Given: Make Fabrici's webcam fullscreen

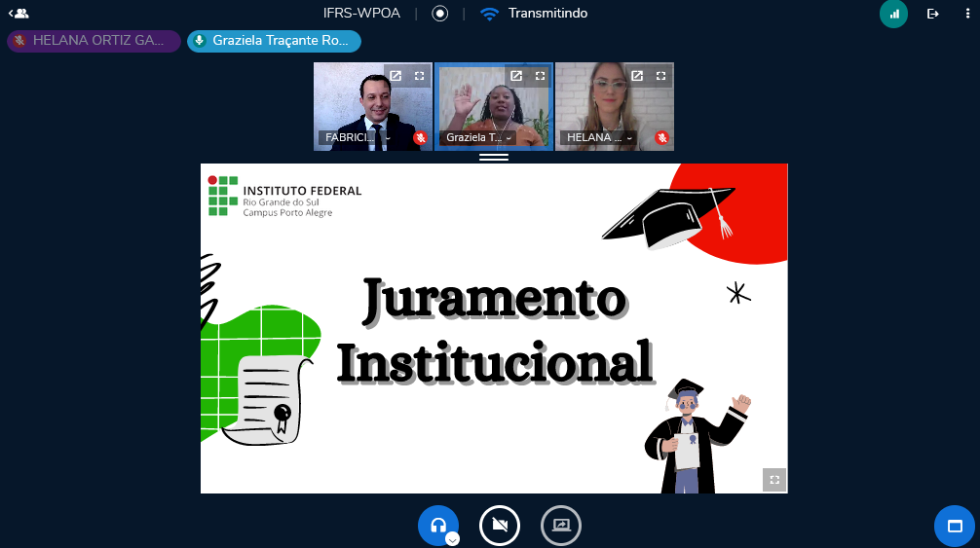Looking at the screenshot, I should tap(419, 76).
